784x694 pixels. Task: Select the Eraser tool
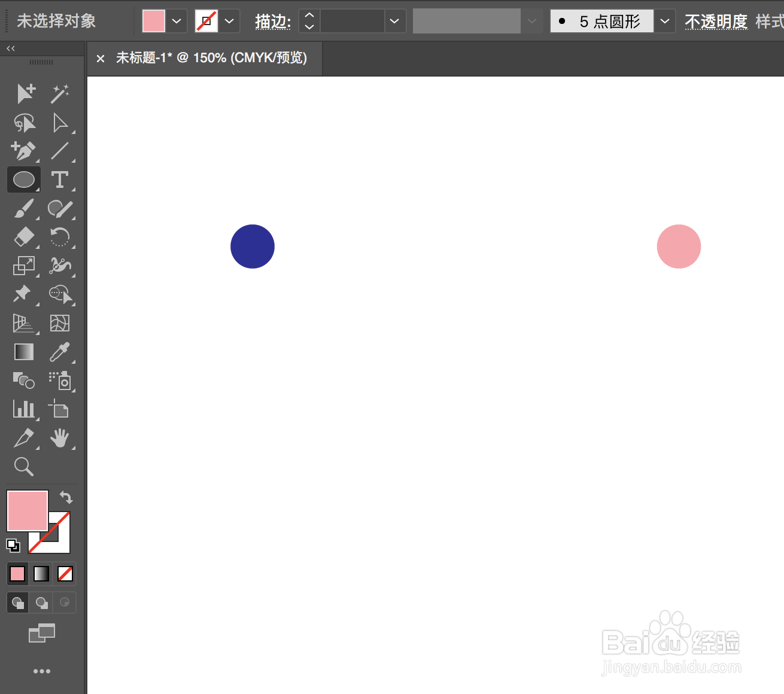(x=25, y=237)
